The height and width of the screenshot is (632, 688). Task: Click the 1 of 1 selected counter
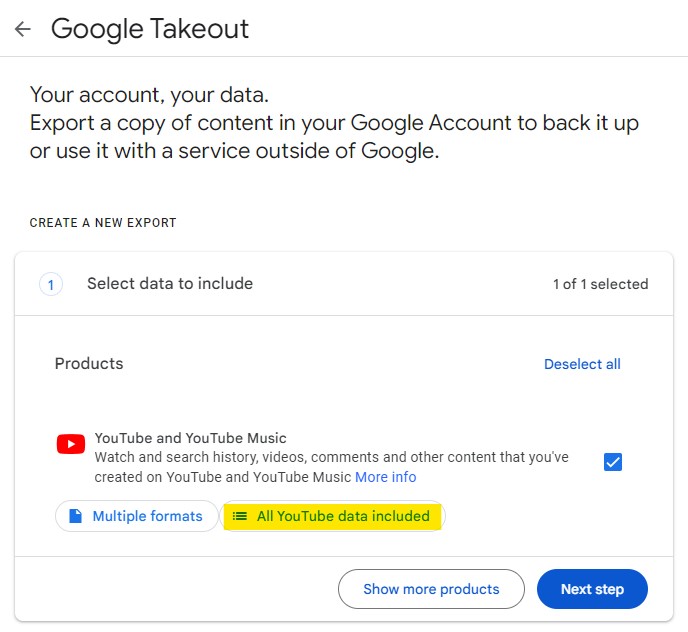(601, 284)
